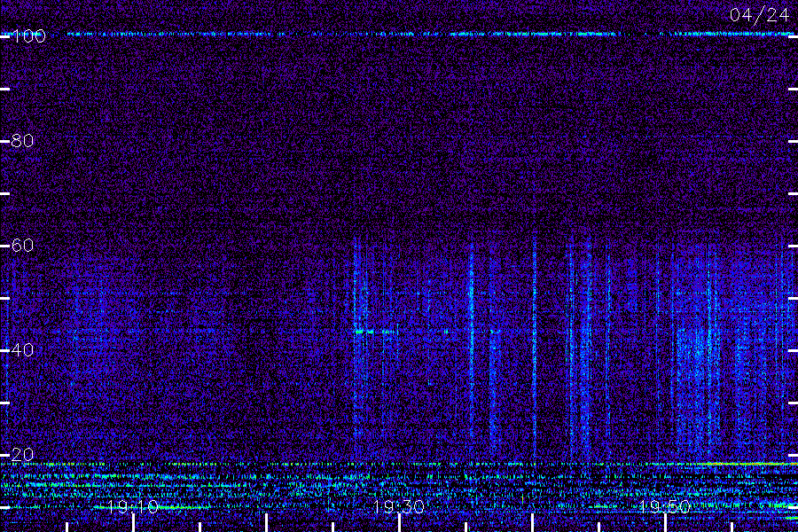Click the 19:10 time axis label

click(x=133, y=507)
